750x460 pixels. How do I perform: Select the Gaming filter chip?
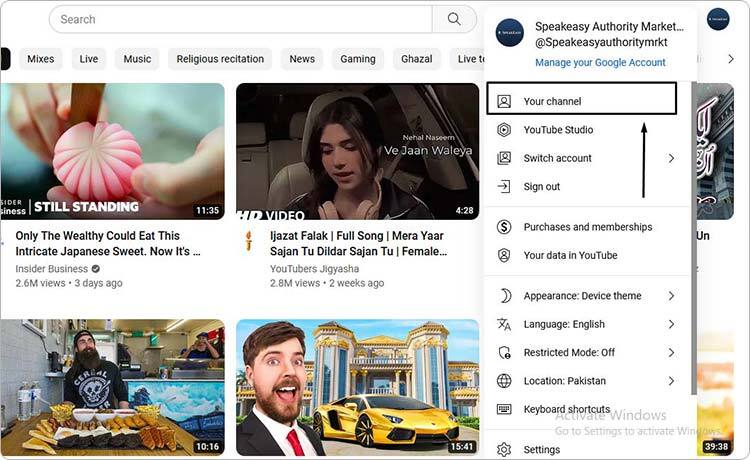358,59
